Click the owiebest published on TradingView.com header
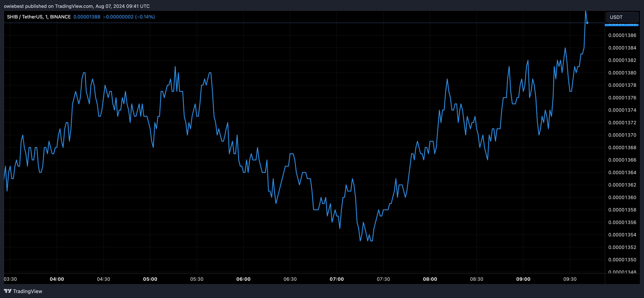Viewport: 644px width, 298px height. click(x=77, y=6)
